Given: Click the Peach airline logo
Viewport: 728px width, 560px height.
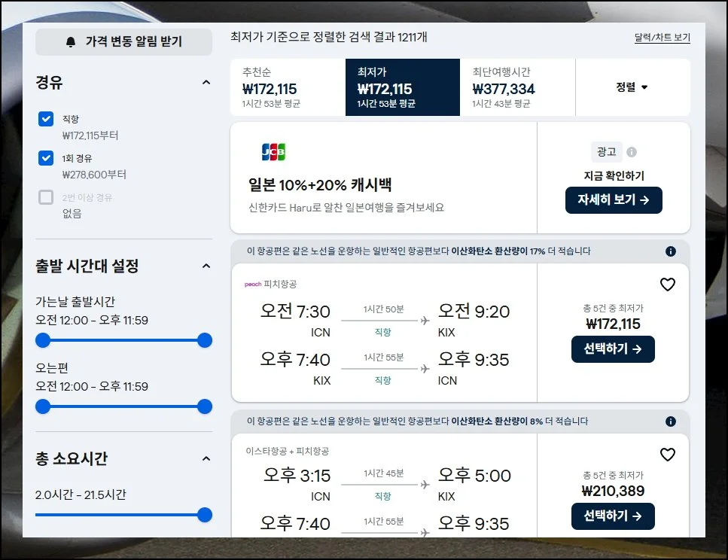Looking at the screenshot, I should pyautogui.click(x=252, y=285).
